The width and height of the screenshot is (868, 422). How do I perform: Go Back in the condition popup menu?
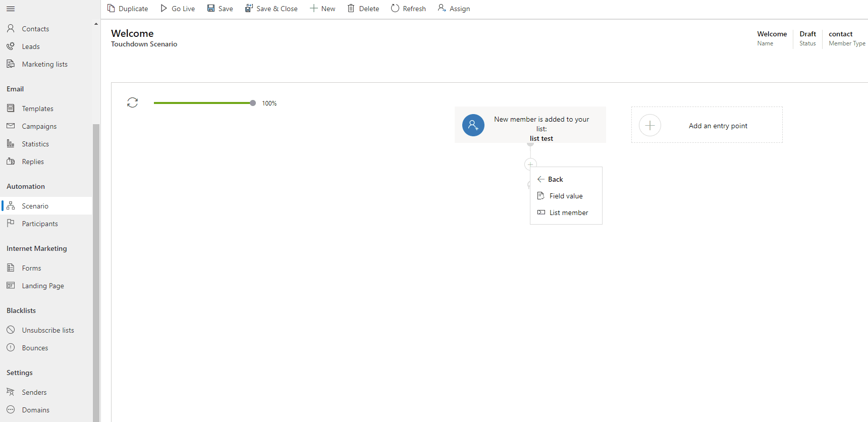555,179
